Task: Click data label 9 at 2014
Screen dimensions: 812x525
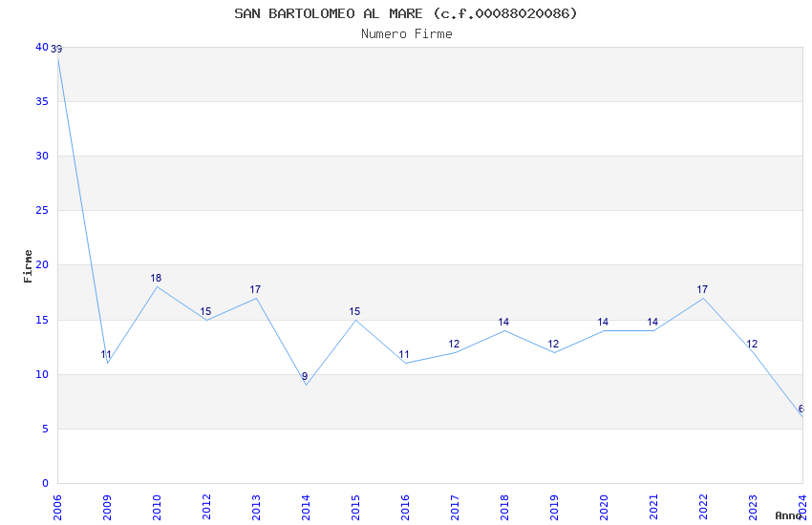Action: (305, 376)
